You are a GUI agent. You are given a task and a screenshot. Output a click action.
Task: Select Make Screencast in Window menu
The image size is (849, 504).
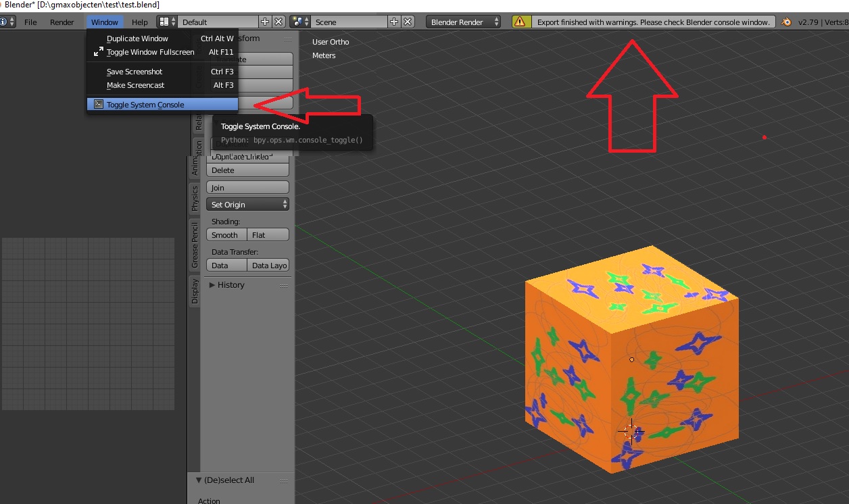pyautogui.click(x=162, y=85)
